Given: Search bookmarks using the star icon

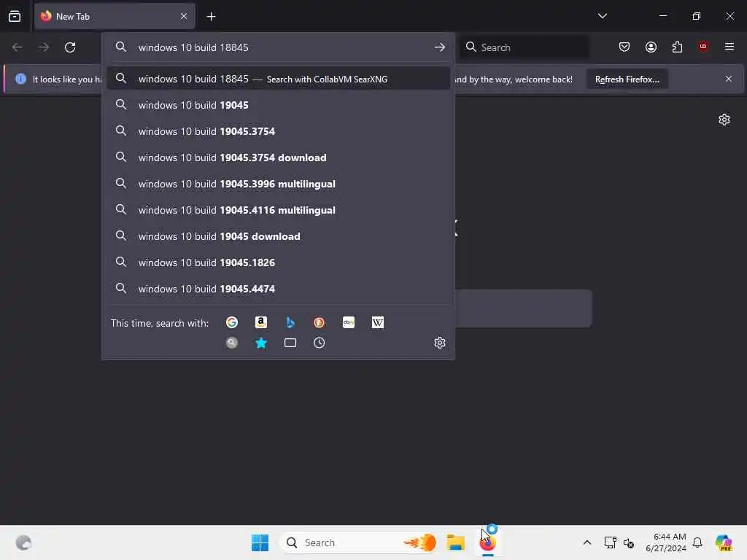Looking at the screenshot, I should 261,343.
